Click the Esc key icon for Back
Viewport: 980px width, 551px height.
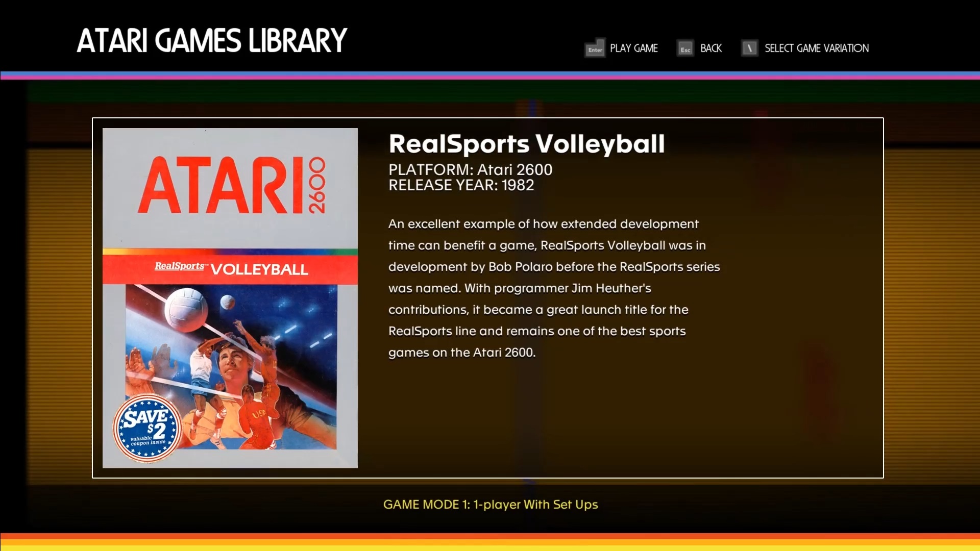coord(685,48)
